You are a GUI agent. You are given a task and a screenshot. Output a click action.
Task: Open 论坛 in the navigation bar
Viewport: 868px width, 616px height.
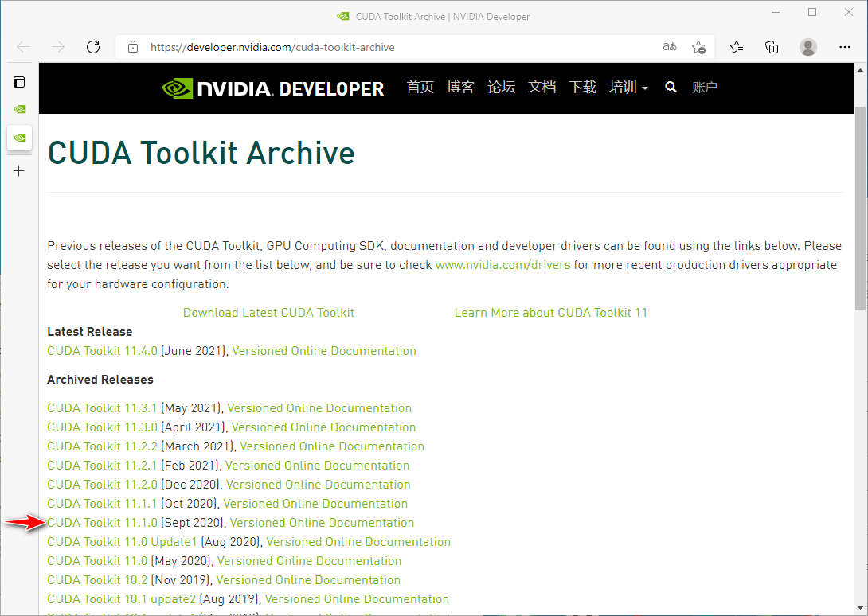[502, 88]
